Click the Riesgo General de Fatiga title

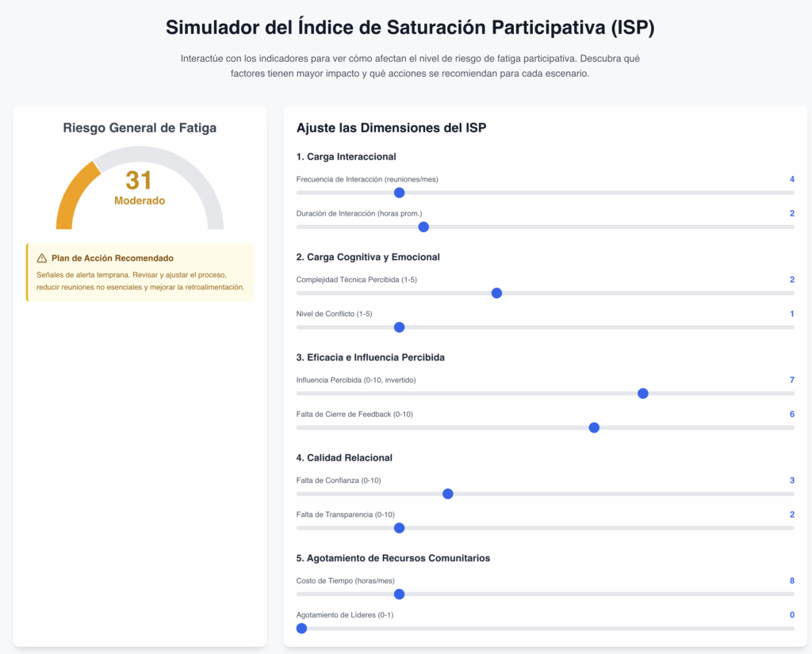(x=140, y=128)
